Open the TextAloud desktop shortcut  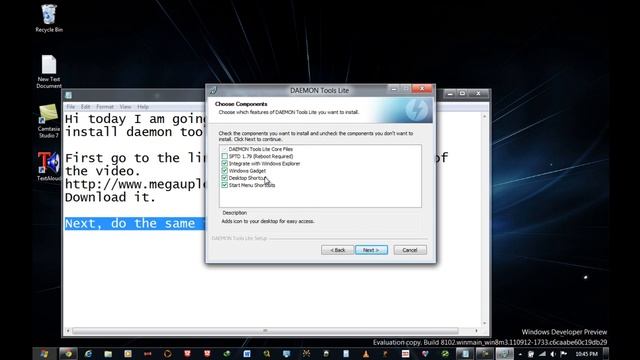pyautogui.click(x=49, y=166)
